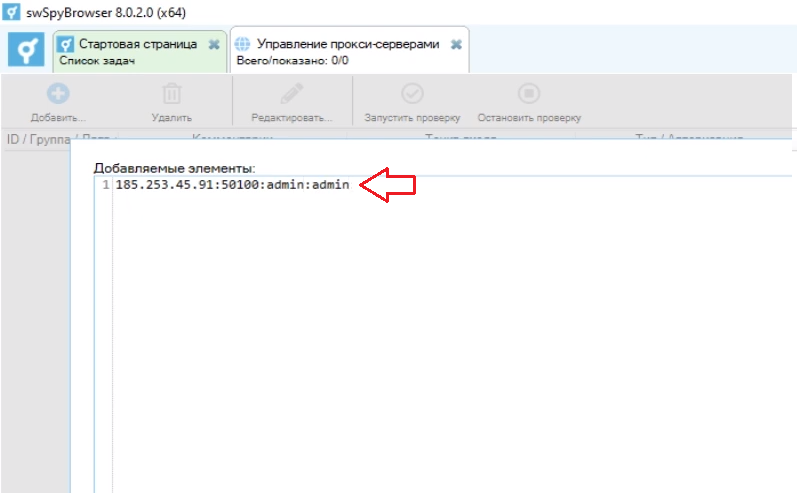Sort by the ID / Группа column header

[35, 139]
